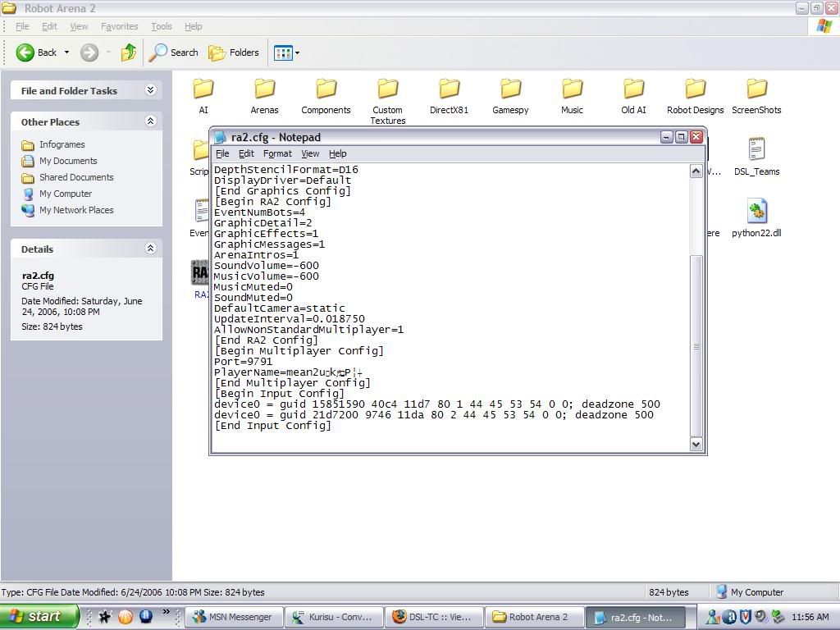Switch to Robot Arena 2 taskbar button
Image resolution: width=840 pixels, height=630 pixels.
tap(534, 617)
